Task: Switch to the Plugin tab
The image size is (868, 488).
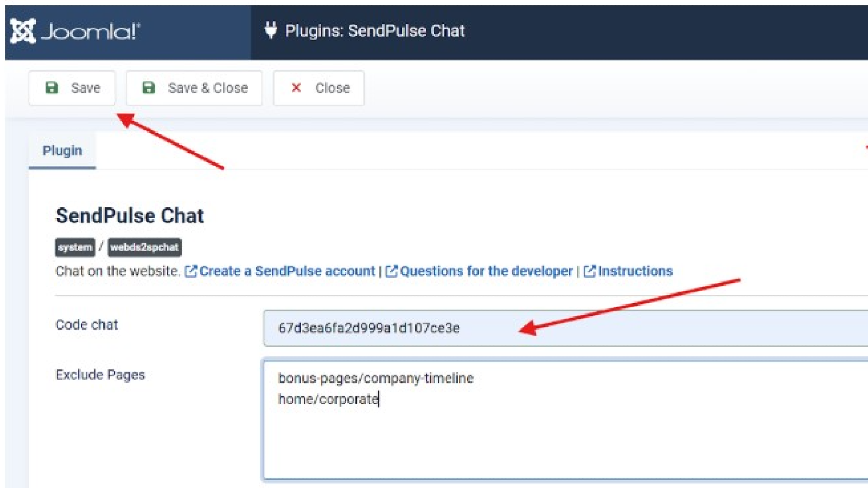Action: pyautogui.click(x=62, y=151)
